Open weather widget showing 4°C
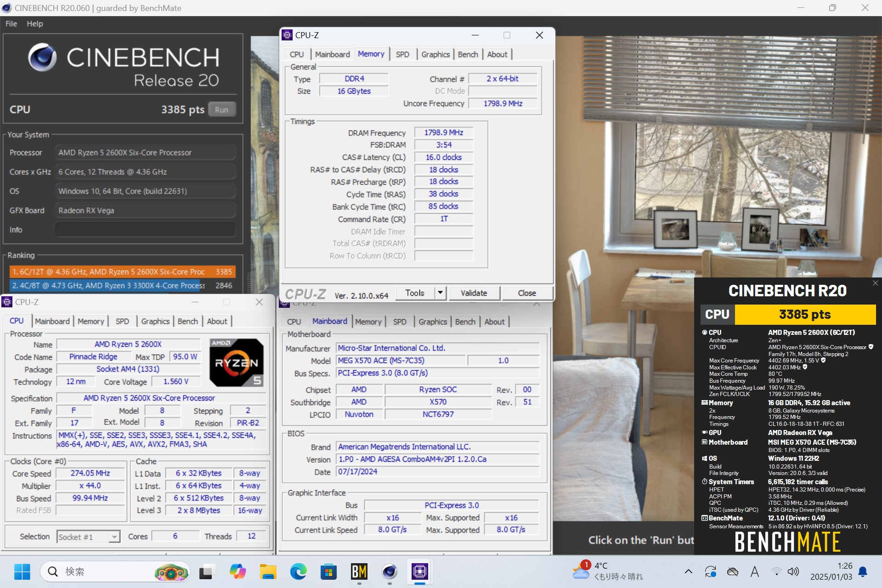This screenshot has height=588, width=882. pos(608,571)
